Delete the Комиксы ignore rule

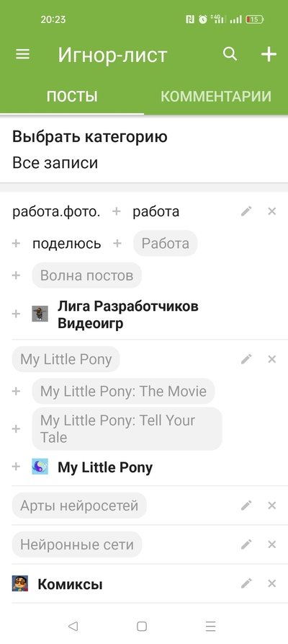click(271, 583)
